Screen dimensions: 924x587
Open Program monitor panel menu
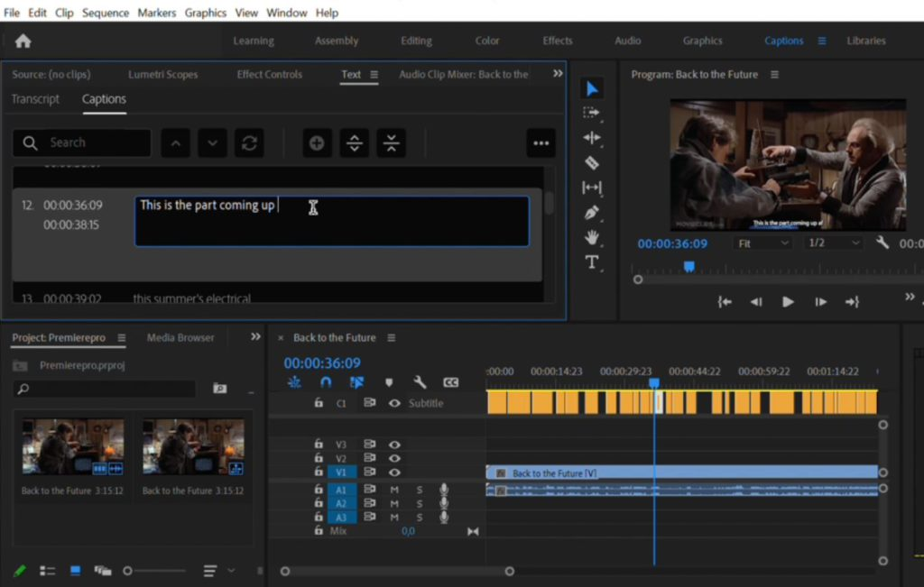[774, 75]
